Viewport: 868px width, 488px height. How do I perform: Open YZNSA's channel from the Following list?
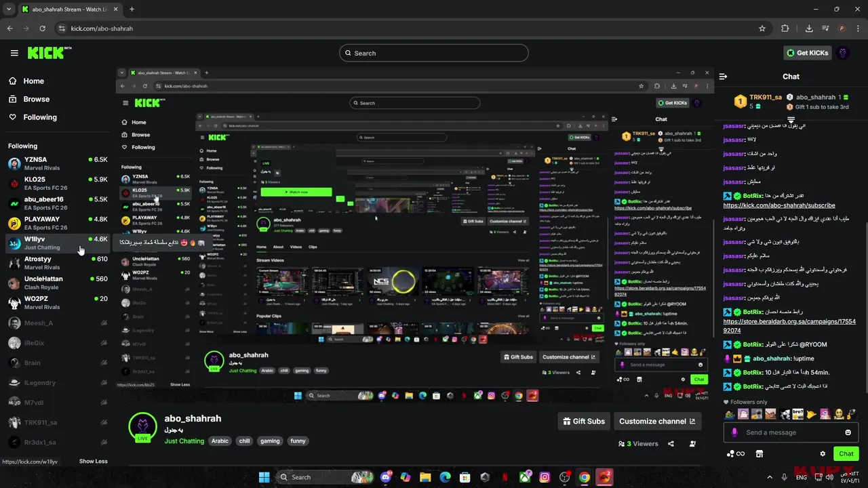58,163
